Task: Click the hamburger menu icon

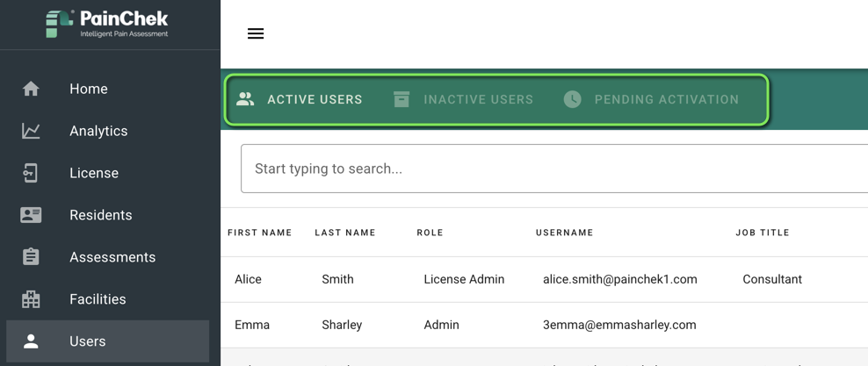Action: (x=255, y=33)
